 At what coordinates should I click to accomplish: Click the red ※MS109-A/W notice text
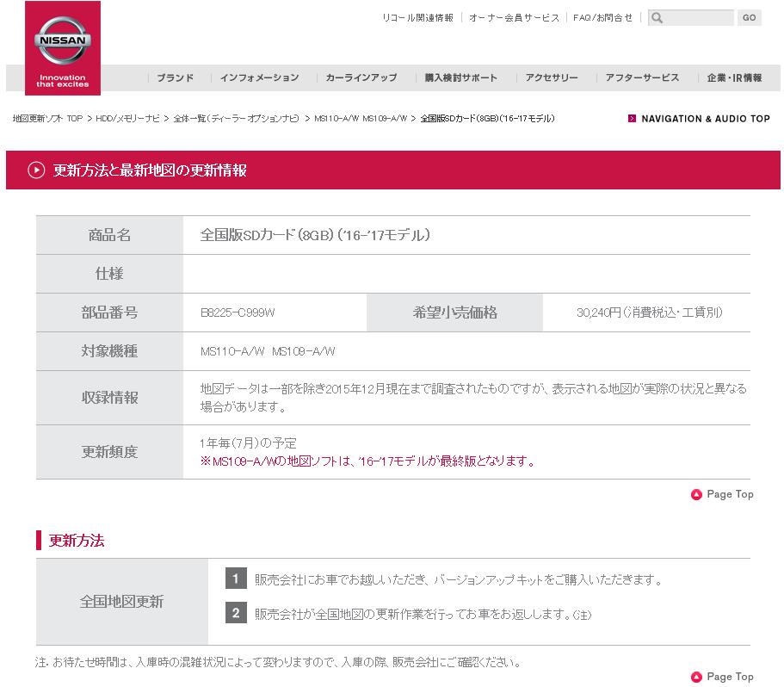[x=367, y=461]
